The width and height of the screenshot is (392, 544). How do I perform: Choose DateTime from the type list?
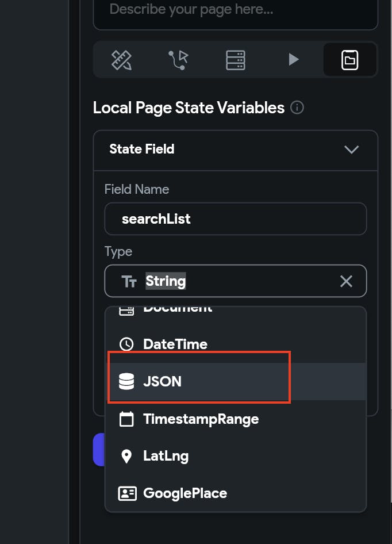pyautogui.click(x=175, y=344)
